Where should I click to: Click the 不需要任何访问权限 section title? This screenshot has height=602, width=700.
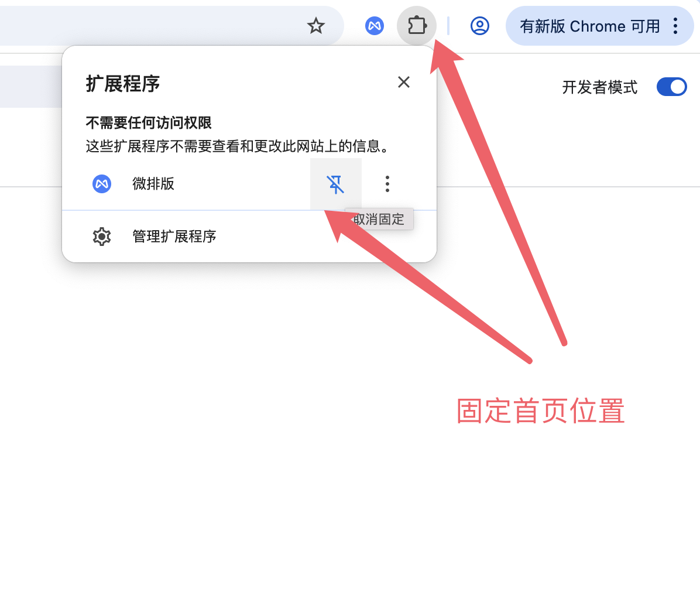148,122
